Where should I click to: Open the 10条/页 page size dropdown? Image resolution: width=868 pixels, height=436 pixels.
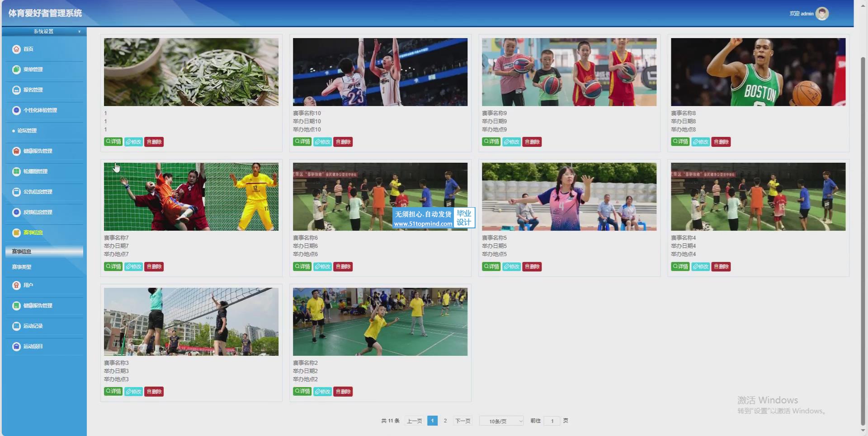point(501,421)
